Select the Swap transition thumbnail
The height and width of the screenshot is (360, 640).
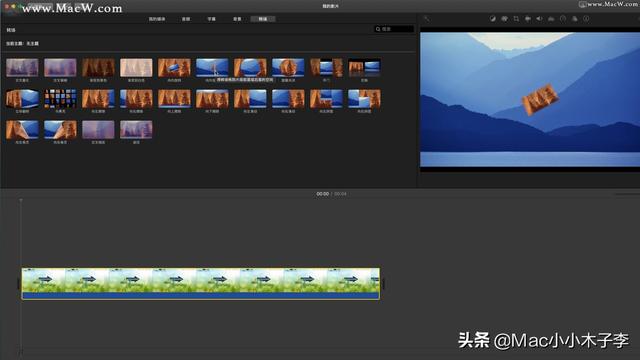click(x=364, y=68)
